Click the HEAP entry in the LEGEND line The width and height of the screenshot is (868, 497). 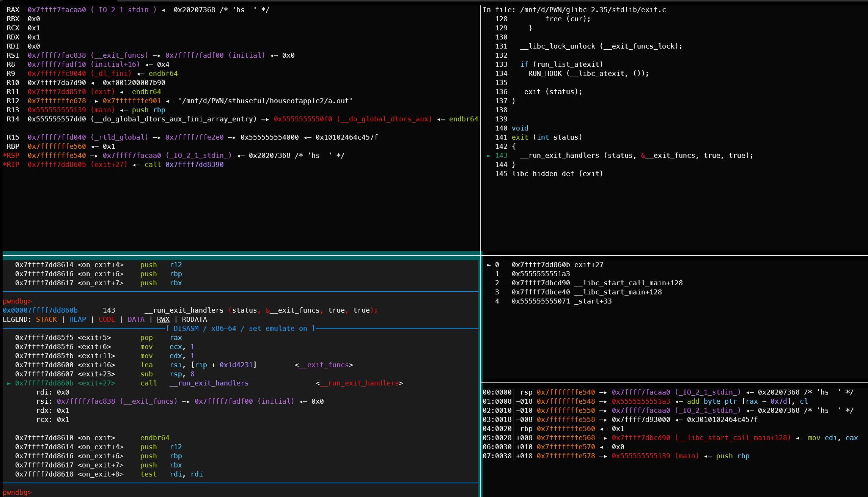77,319
